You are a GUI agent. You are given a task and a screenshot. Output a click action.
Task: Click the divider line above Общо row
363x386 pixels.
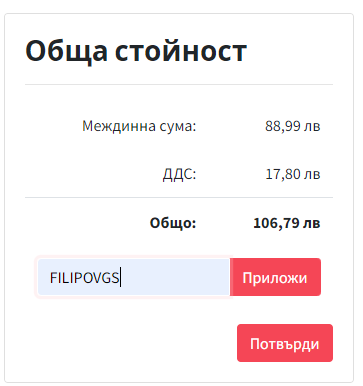(179, 197)
